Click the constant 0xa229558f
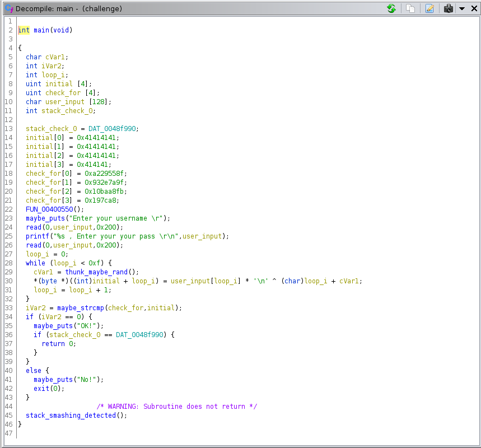481x448 pixels. pyautogui.click(x=104, y=174)
